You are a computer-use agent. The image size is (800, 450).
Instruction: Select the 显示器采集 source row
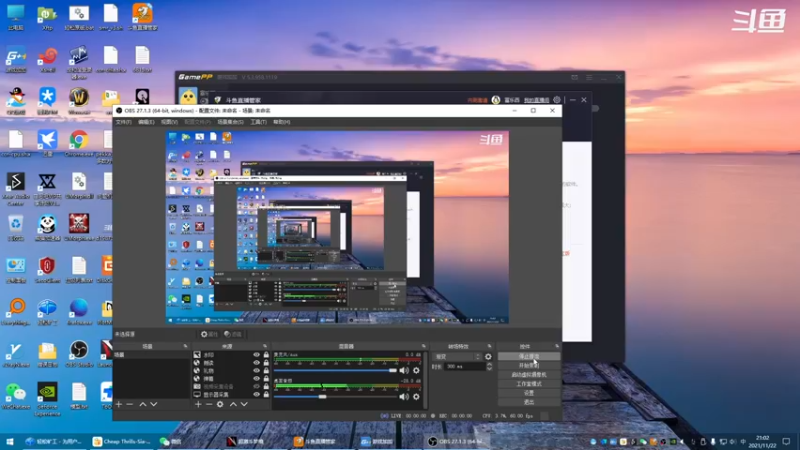point(231,394)
